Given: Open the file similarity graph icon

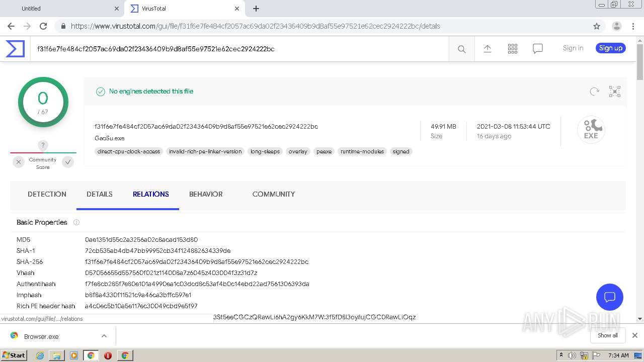Looking at the screenshot, I should click(x=614, y=92).
